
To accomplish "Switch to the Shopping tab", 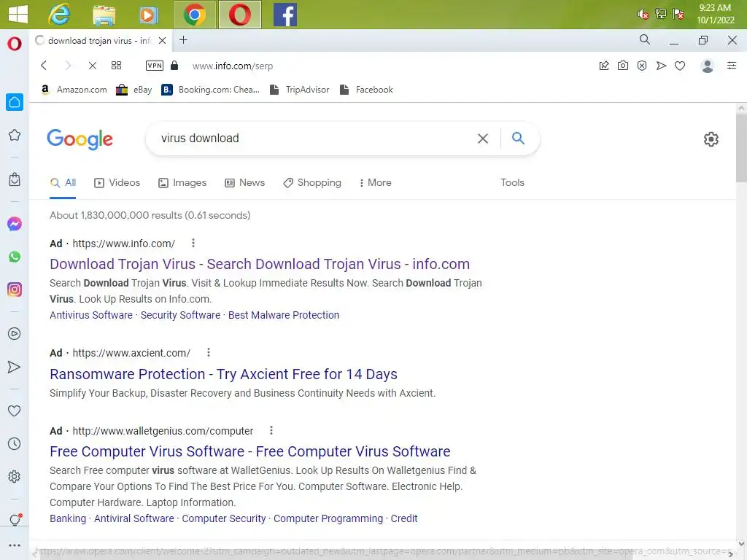I will click(312, 183).
